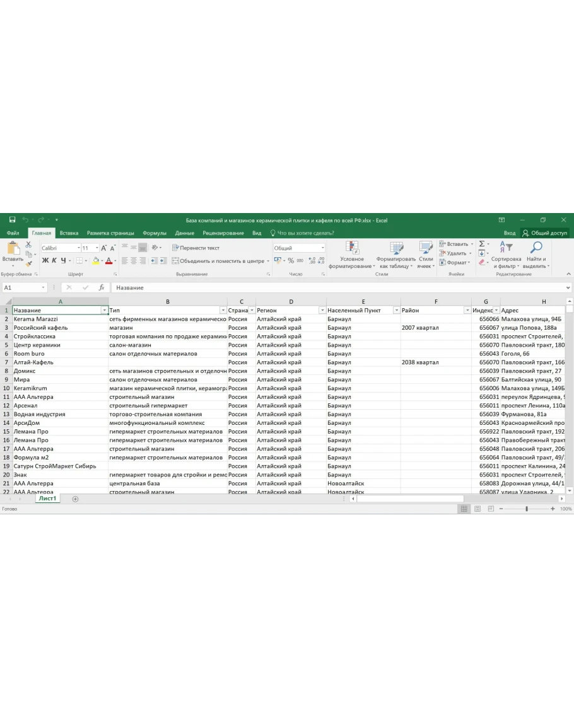574x728 pixels.
Task: Decrease font size with small A icon
Action: [x=112, y=248]
